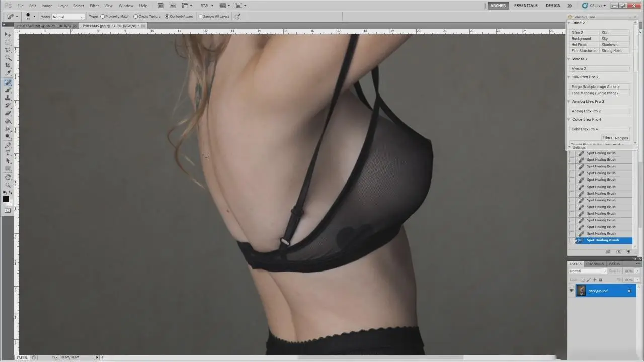Select the Hand tool
This screenshot has width=644, height=362.
tap(8, 177)
